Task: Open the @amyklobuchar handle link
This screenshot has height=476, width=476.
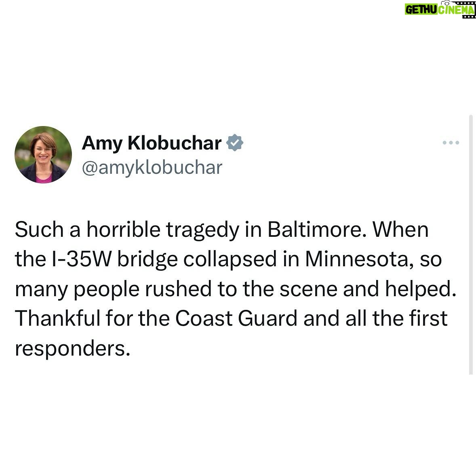Action: [x=152, y=167]
